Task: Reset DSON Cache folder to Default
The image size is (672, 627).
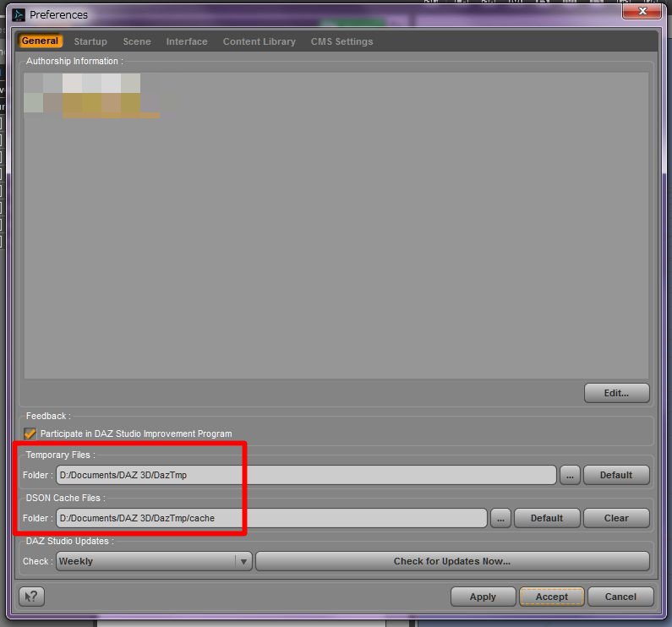Action: tap(546, 518)
